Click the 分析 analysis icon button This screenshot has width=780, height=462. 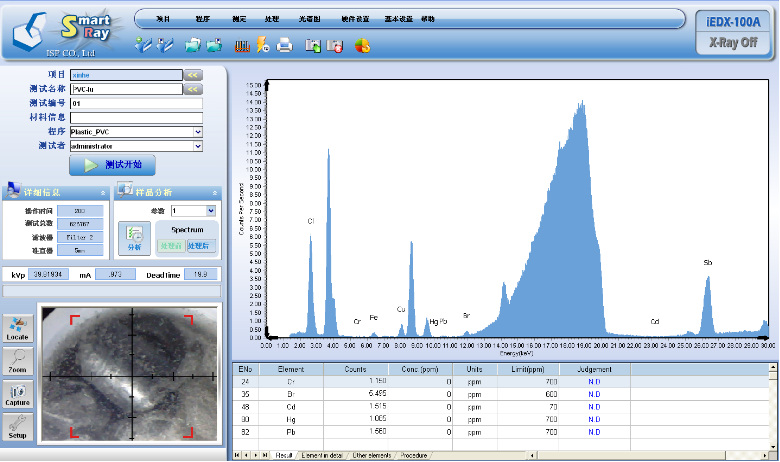pos(134,237)
